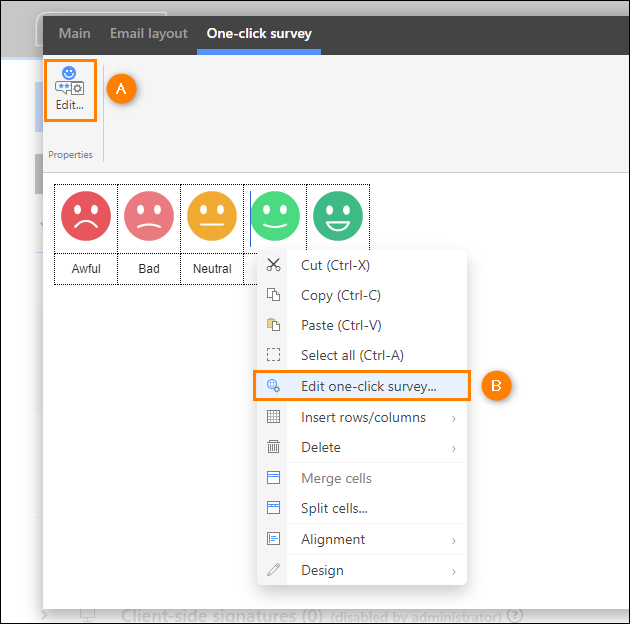
Task: Click the help icon beside disabled by administrator
Action: 515,615
